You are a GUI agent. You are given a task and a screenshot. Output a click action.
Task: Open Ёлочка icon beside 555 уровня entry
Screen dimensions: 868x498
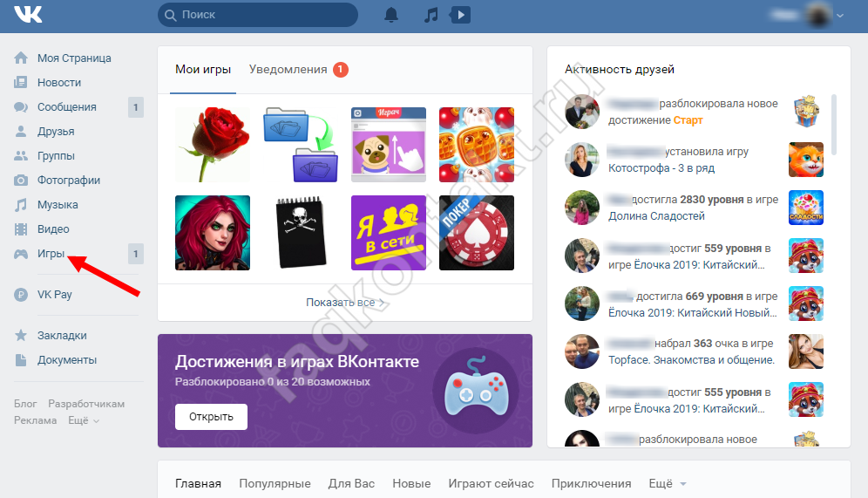[806, 399]
